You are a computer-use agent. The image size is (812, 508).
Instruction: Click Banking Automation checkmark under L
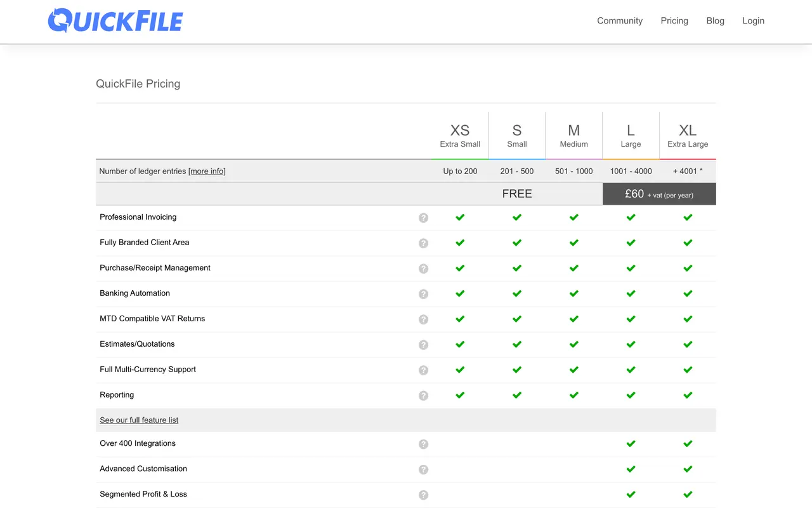(x=631, y=293)
